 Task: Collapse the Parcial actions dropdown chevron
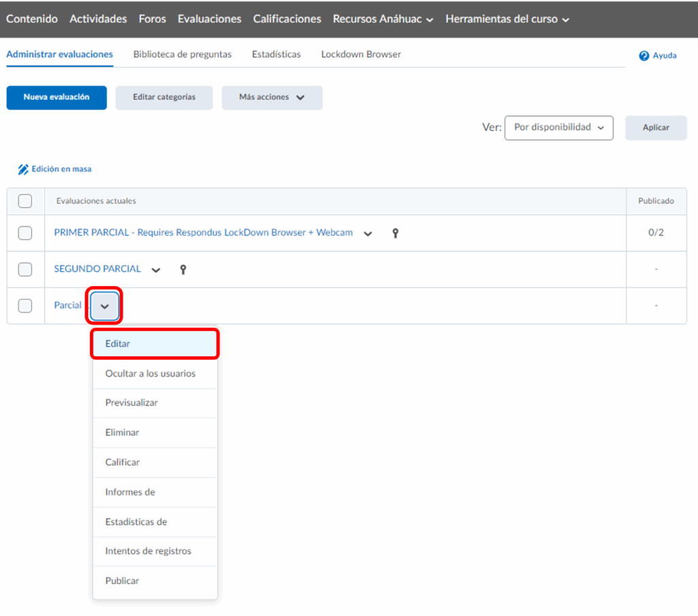104,307
